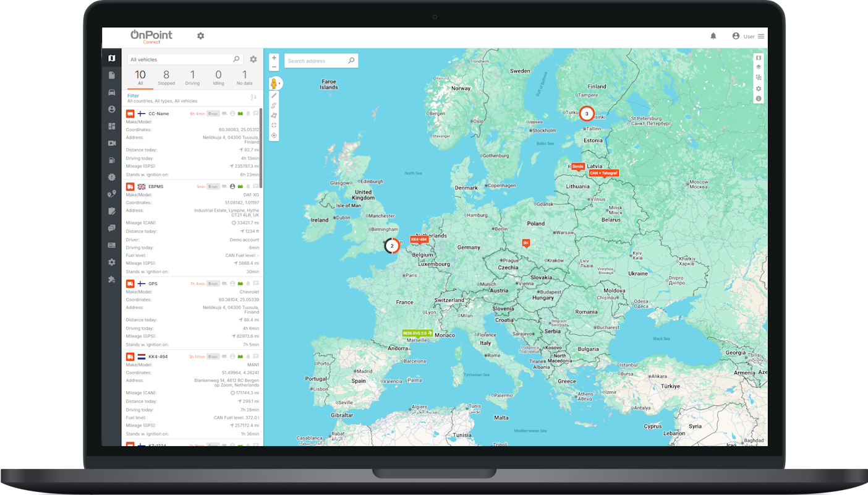The width and height of the screenshot is (868, 495).
Task: Expand the cluster marker showing 3 vehicles
Action: (x=586, y=114)
